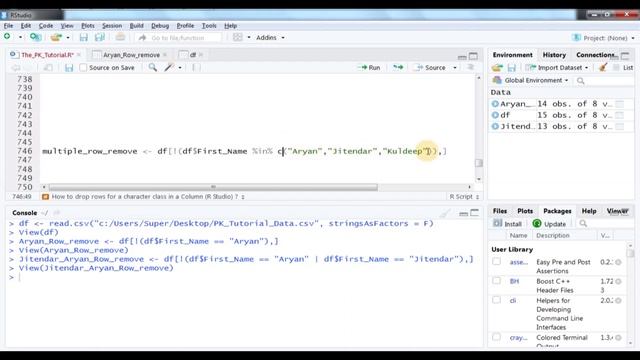
Task: Re-run the previous code region
Action: click(398, 67)
